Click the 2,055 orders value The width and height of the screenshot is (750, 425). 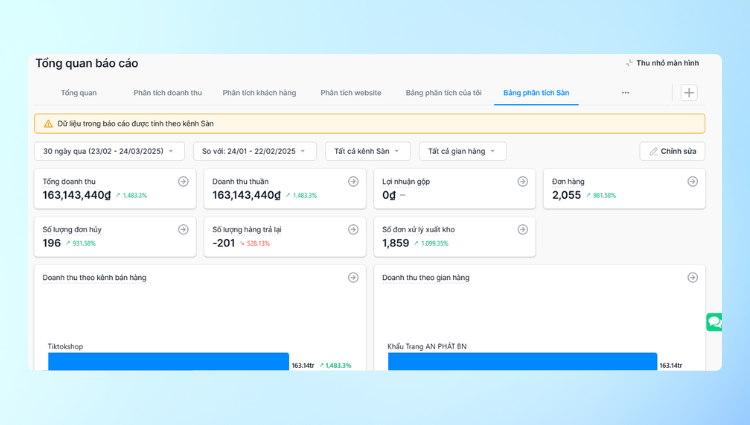(x=566, y=195)
